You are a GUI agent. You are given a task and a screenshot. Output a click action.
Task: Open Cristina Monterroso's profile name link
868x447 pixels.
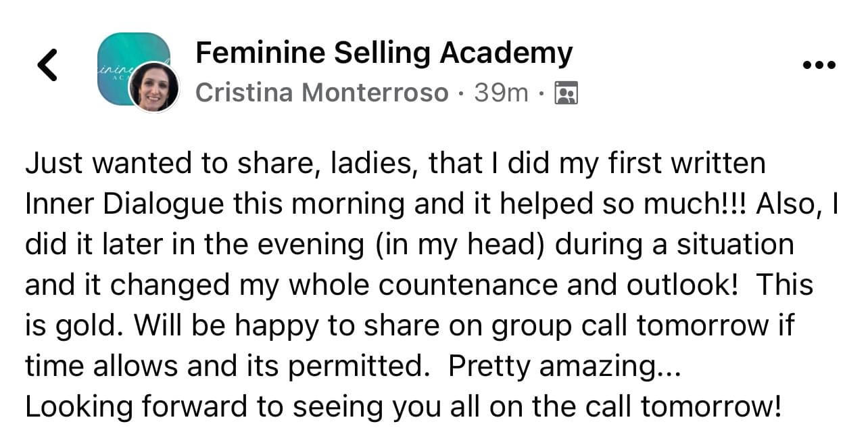pos(322,93)
